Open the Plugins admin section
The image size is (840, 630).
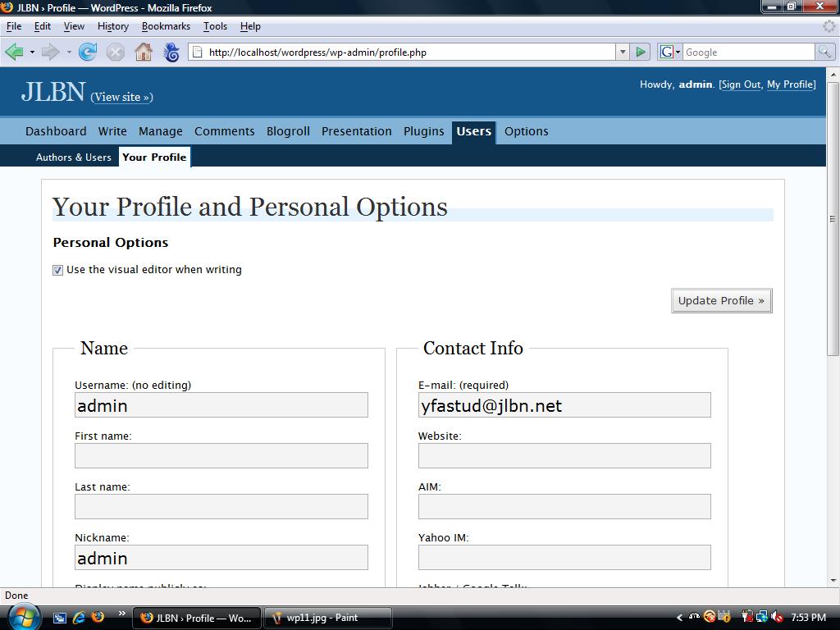tap(423, 131)
